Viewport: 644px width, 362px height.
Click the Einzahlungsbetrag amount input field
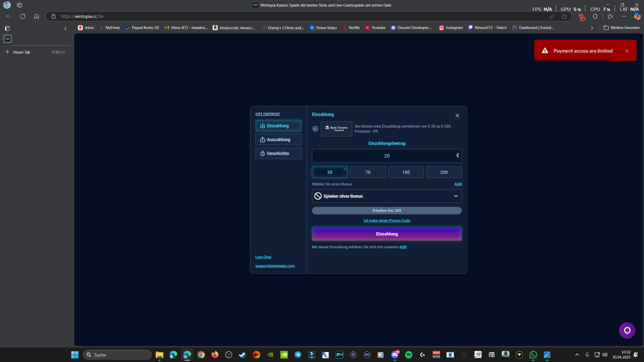click(386, 156)
